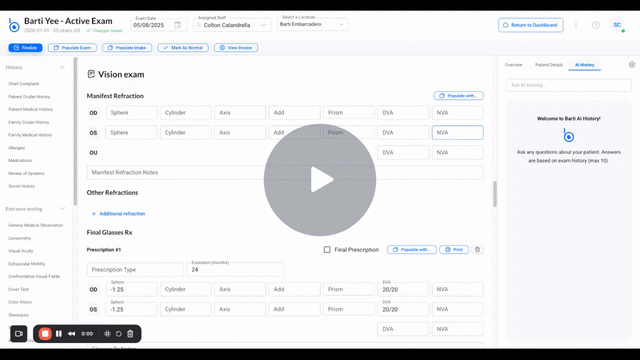Click the help question mark icon
640x360 pixels.
(596, 25)
